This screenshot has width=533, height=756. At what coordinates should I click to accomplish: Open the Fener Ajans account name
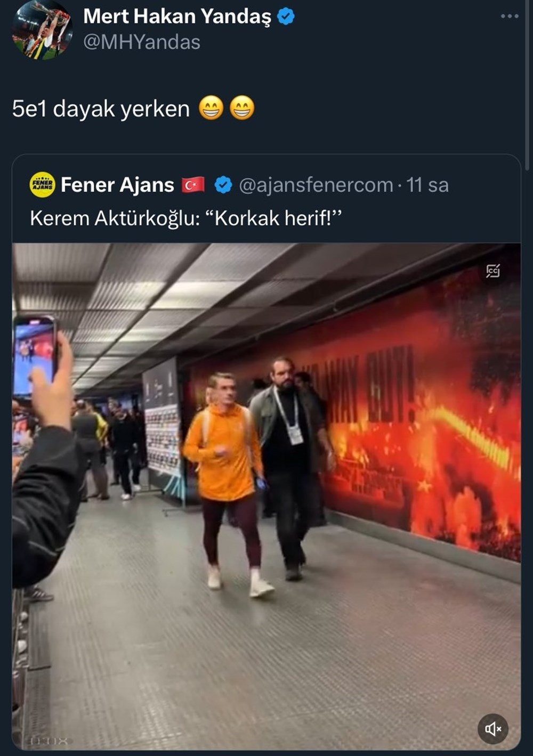point(117,185)
